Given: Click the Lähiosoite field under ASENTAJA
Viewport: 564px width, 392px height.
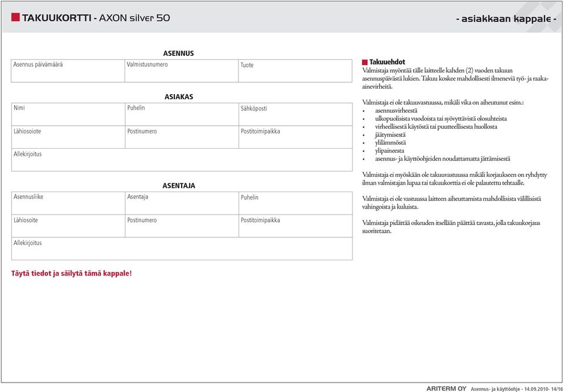Looking at the screenshot, I should pyautogui.click(x=68, y=226).
